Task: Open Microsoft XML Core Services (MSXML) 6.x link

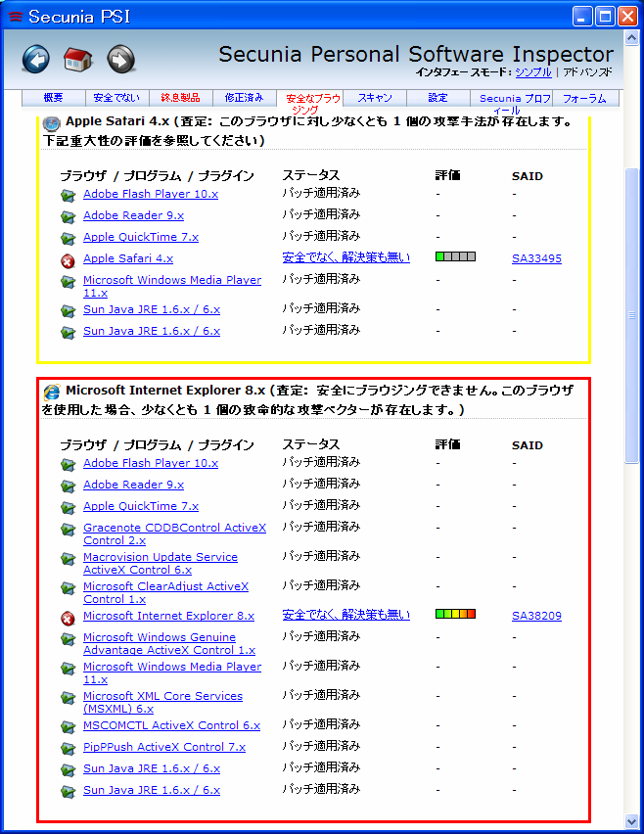Action: click(162, 702)
